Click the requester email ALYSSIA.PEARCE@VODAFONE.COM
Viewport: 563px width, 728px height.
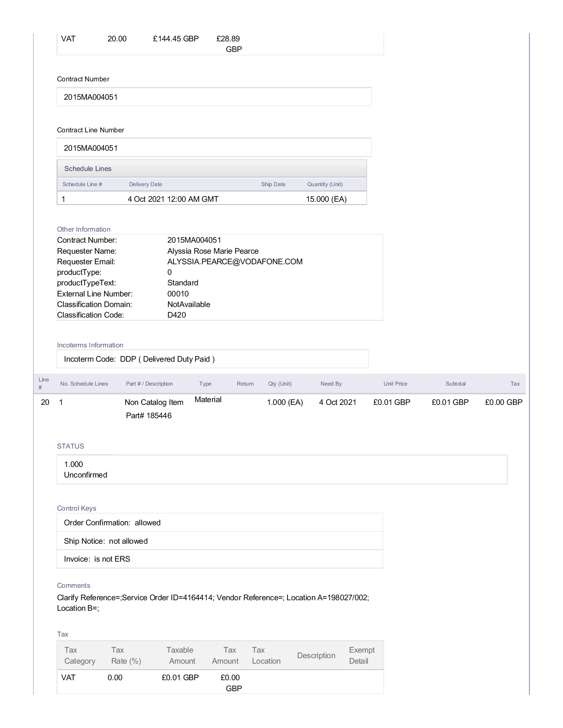tap(235, 262)
